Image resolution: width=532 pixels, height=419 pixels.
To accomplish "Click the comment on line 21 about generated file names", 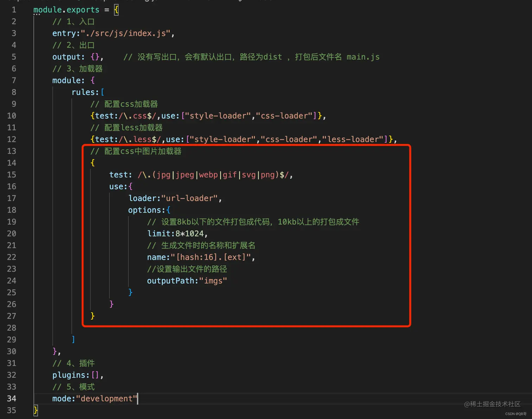I will point(201,245).
